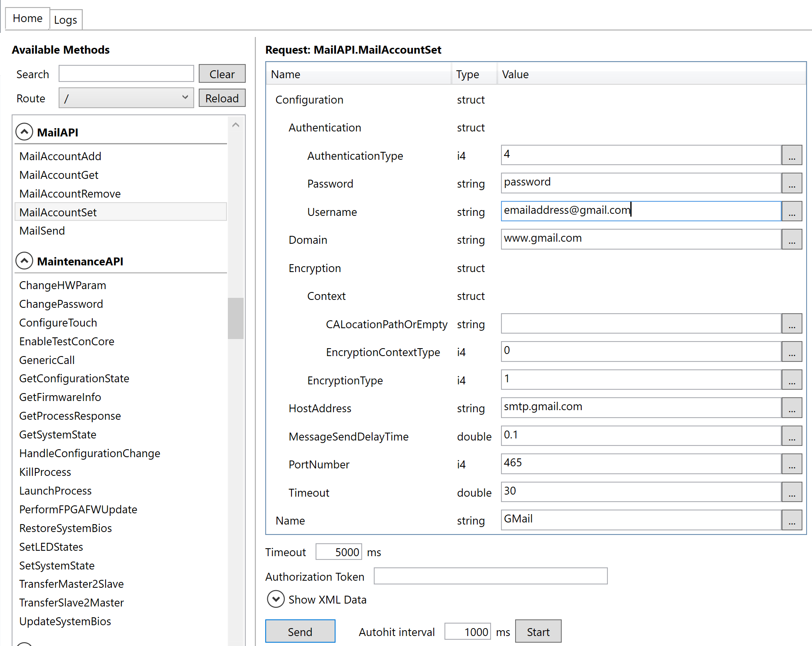Click ellipsis button for EncryptionType value
This screenshot has height=646, width=812.
point(791,380)
